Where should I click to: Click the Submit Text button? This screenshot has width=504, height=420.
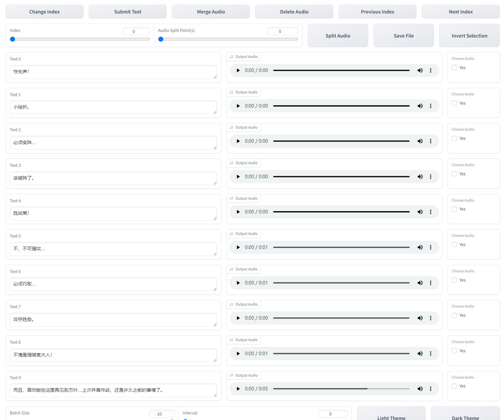(128, 12)
